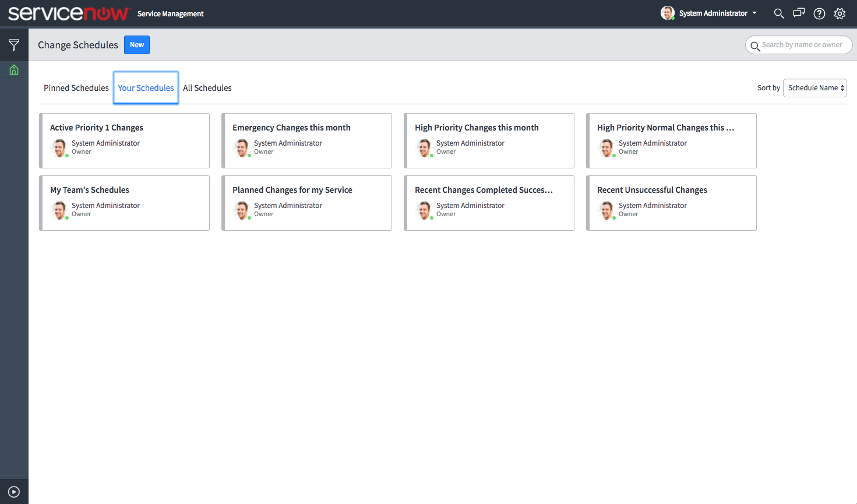Image resolution: width=857 pixels, height=504 pixels.
Task: Click the System Administrator avatar in header
Action: point(667,13)
